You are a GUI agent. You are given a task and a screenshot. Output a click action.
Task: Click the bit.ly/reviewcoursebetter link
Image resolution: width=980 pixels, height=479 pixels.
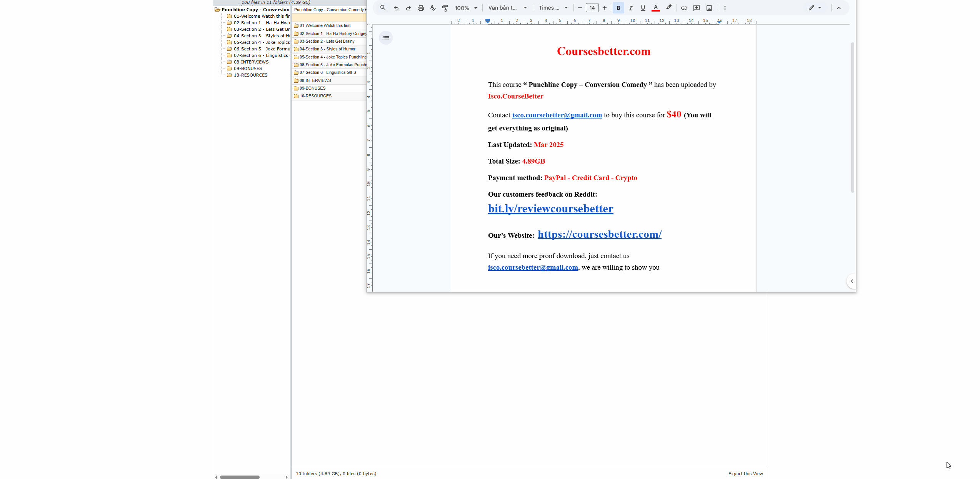click(x=550, y=209)
